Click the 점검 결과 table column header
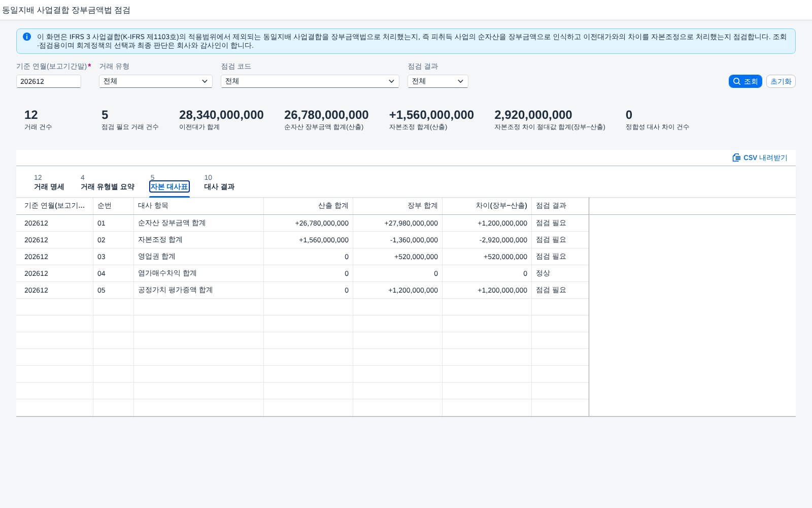Screen dimensions: 812x508 (x=560, y=206)
